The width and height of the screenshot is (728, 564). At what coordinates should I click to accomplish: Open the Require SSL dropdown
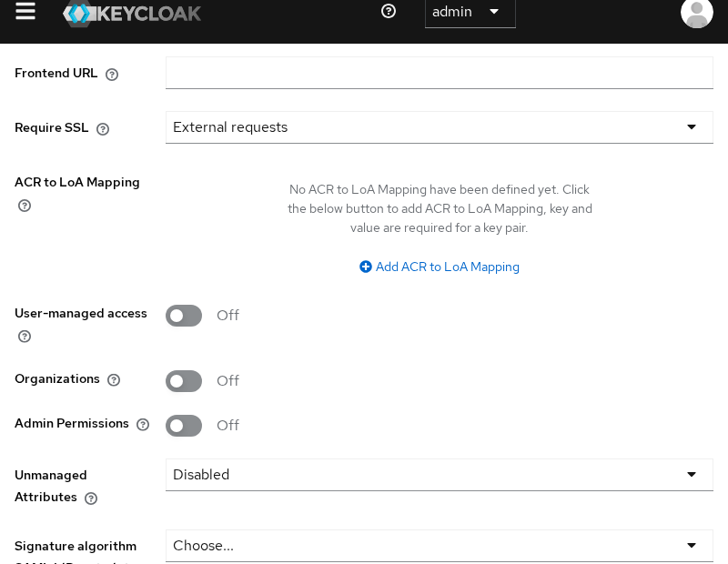(440, 127)
